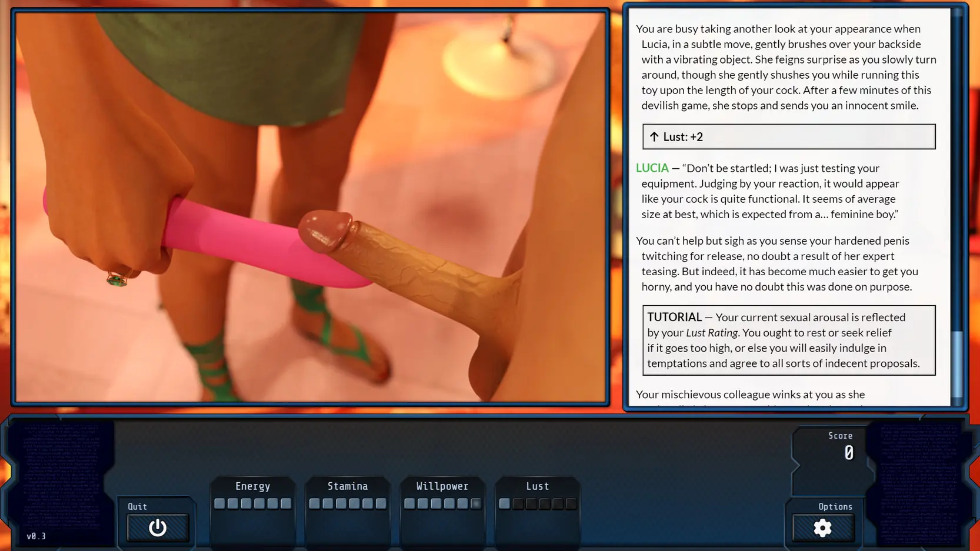Click the green LUCIA speaker name

click(652, 168)
